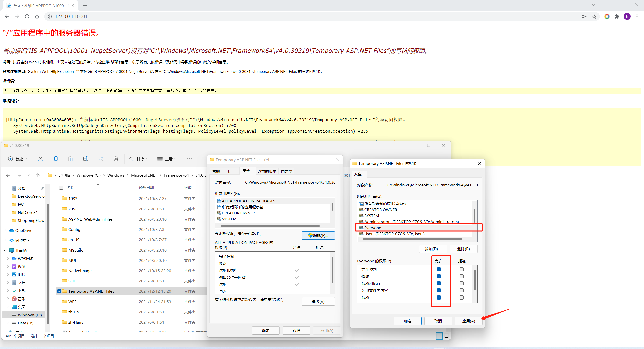The image size is (644, 349).
Task: Click 删除(R) button
Action: point(463,249)
